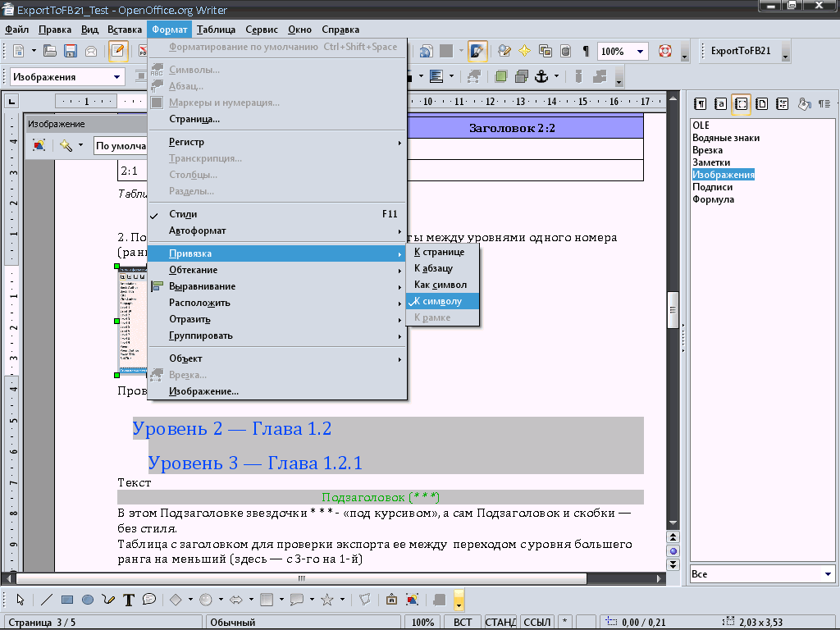Click the Help lifebuoy icon

click(664, 51)
